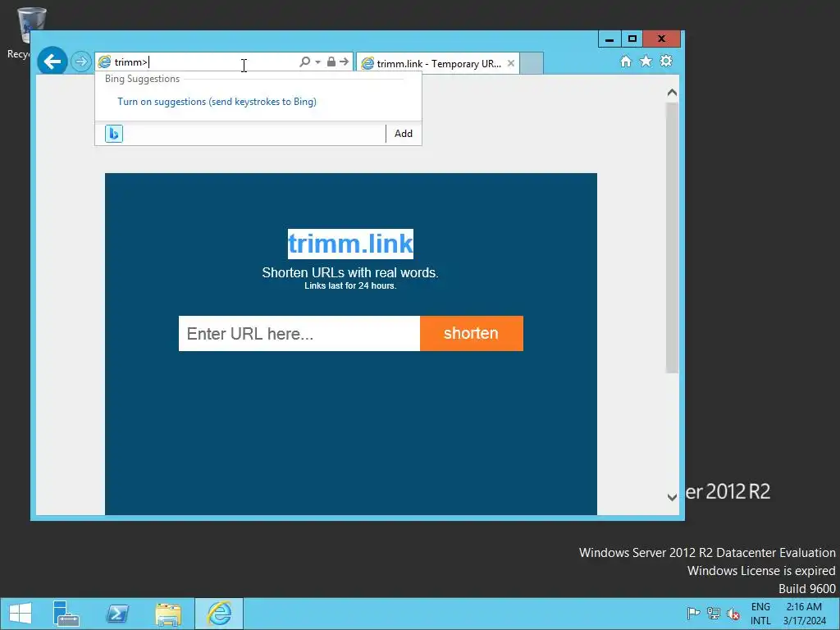The height and width of the screenshot is (630, 840).
Task: Click scrollbar up arrow in browser
Action: click(672, 93)
